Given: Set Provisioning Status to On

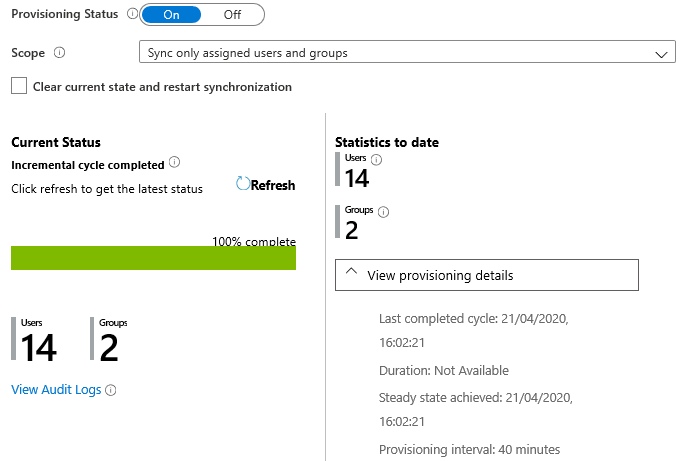Looking at the screenshot, I should (x=171, y=15).
